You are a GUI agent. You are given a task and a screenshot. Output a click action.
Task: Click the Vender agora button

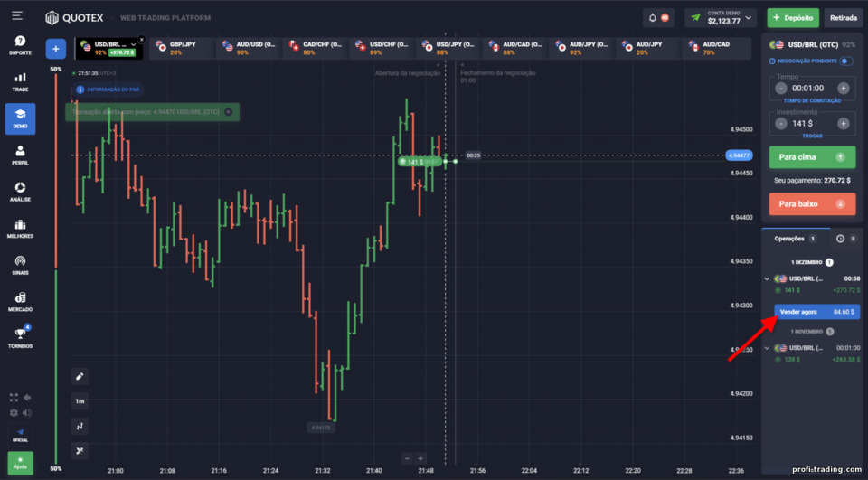(816, 312)
